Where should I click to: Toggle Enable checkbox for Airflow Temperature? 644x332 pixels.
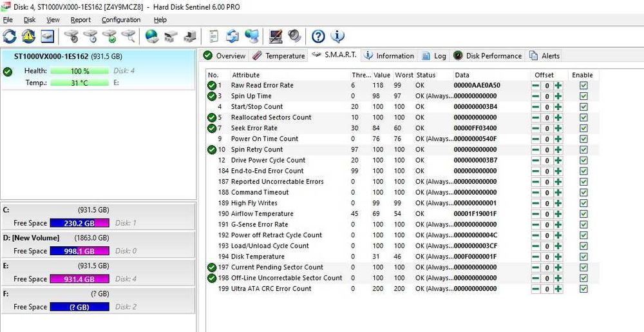pyautogui.click(x=583, y=214)
